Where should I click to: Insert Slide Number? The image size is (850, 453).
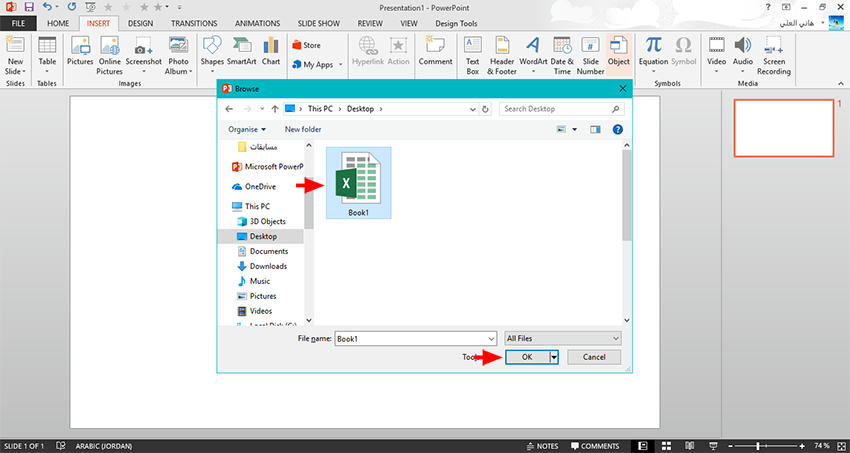click(x=590, y=56)
